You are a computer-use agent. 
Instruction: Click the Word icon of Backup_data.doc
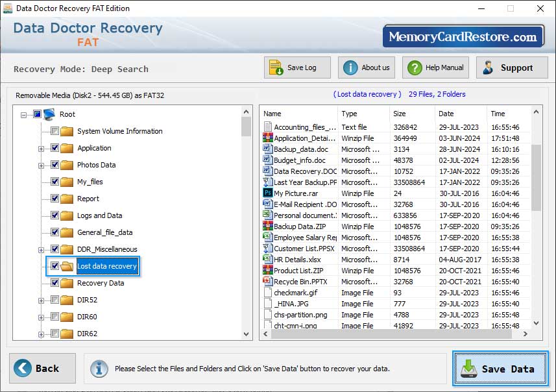[268, 149]
